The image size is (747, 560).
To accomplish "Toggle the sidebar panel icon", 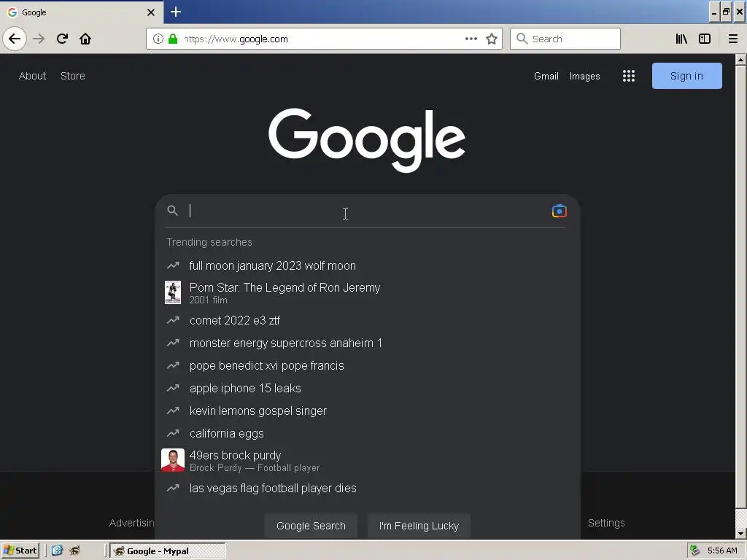I will pos(705,39).
